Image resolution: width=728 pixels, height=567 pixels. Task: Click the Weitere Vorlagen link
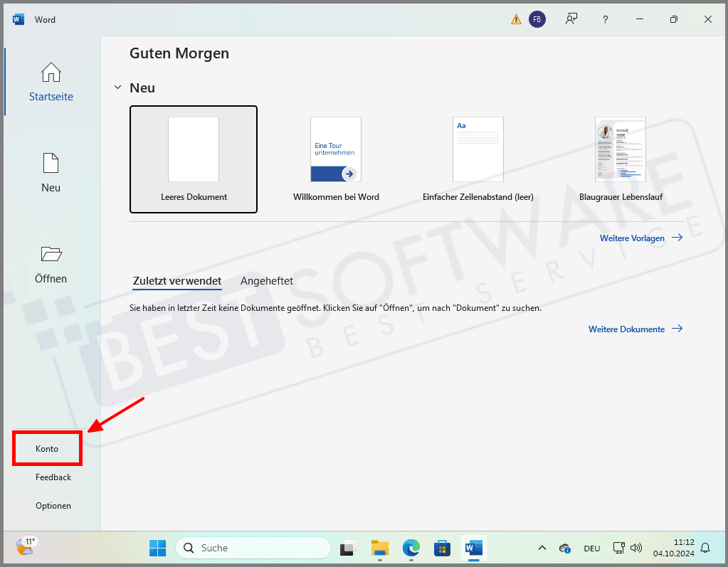coord(640,238)
